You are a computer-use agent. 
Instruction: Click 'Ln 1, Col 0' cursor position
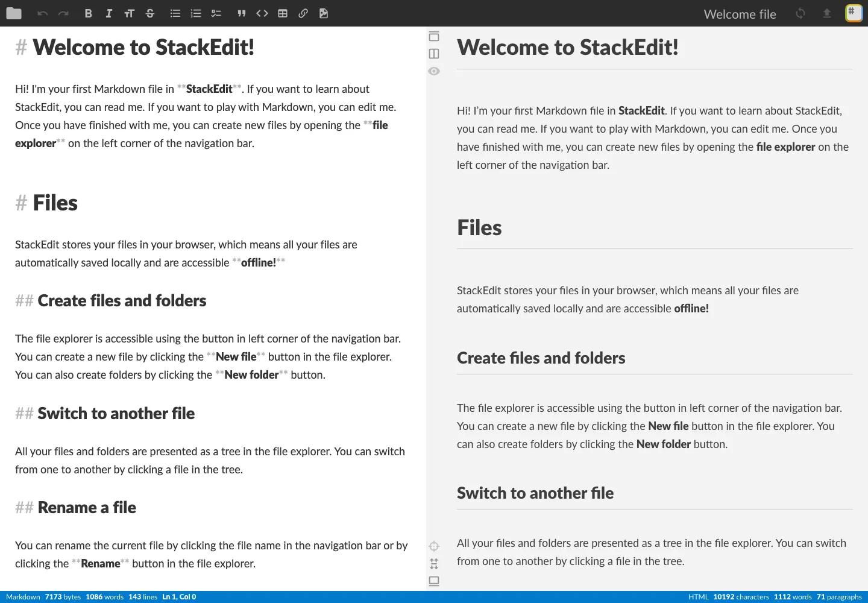pos(179,597)
